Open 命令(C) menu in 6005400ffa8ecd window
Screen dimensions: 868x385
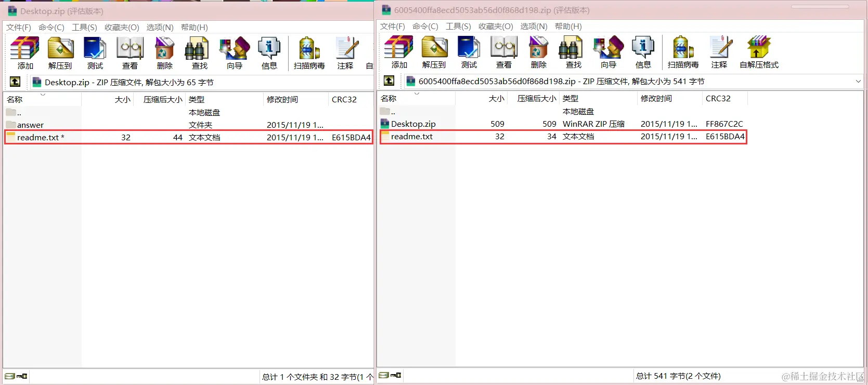(x=425, y=26)
